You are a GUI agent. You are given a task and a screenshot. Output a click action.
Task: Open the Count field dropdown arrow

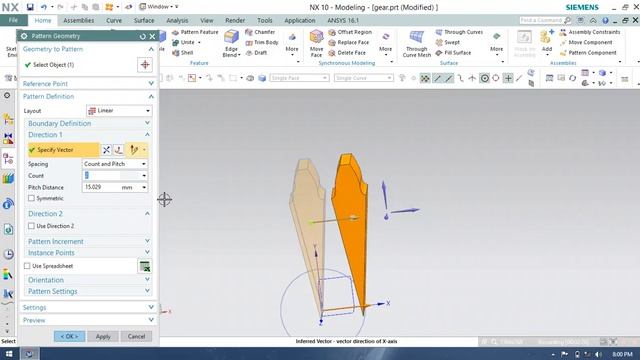pos(144,176)
